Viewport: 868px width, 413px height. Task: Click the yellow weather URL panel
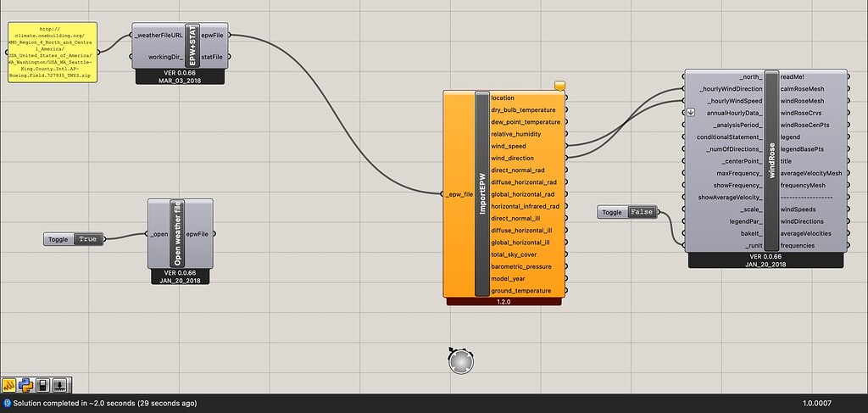53,53
